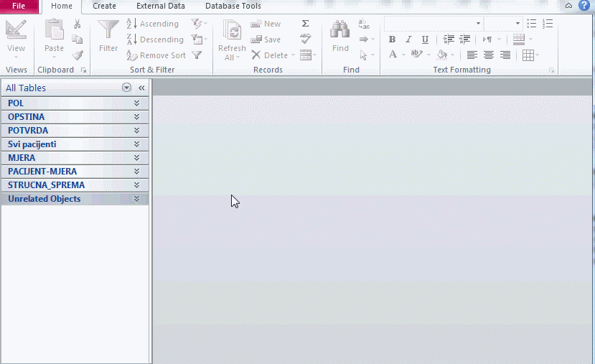Switch to the Database Tools tab

[233, 6]
